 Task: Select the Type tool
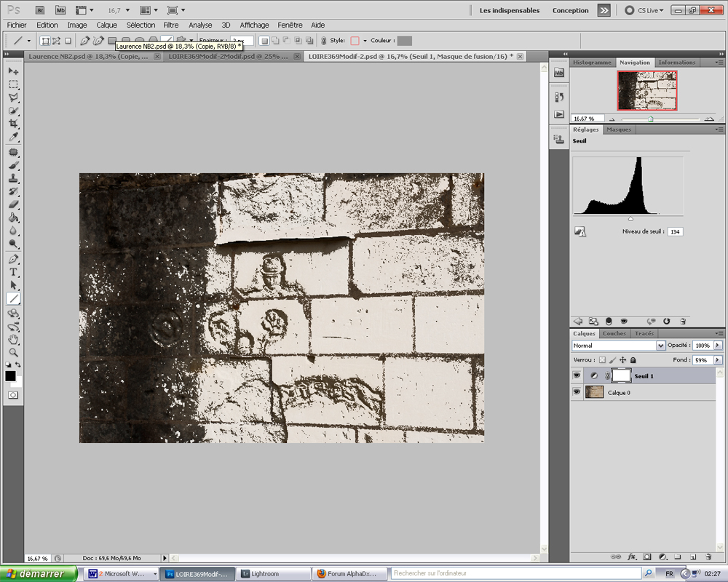pos(13,272)
